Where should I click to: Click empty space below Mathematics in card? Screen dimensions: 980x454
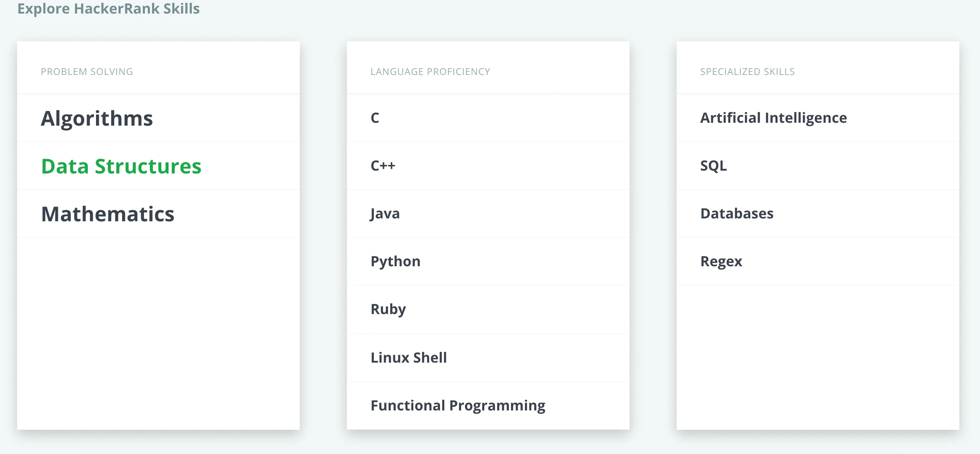pos(158,331)
